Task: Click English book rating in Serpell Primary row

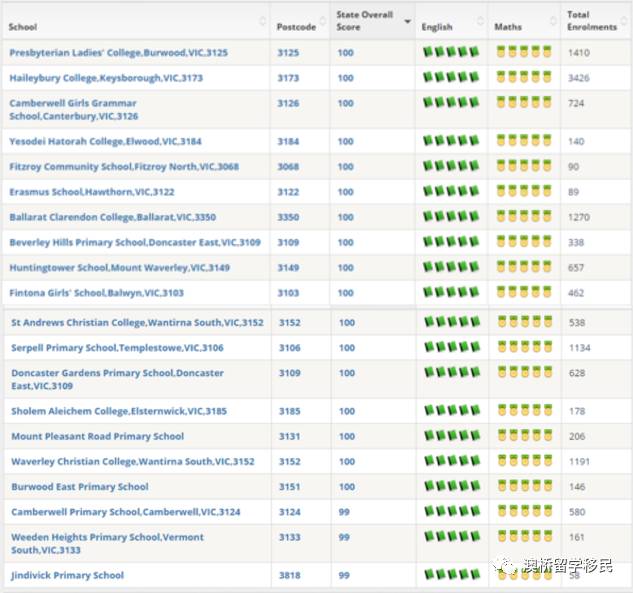Action: point(453,347)
